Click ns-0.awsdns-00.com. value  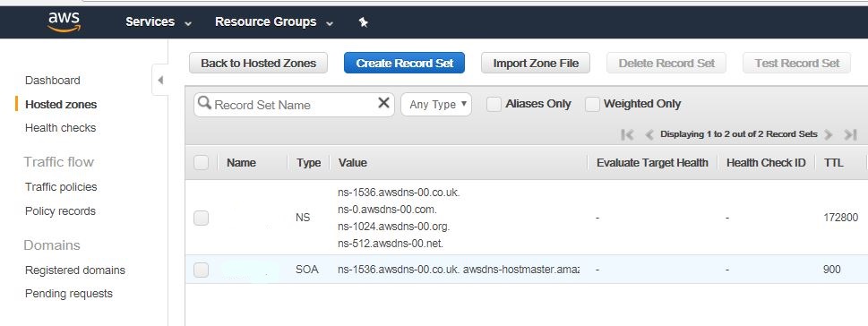click(387, 210)
